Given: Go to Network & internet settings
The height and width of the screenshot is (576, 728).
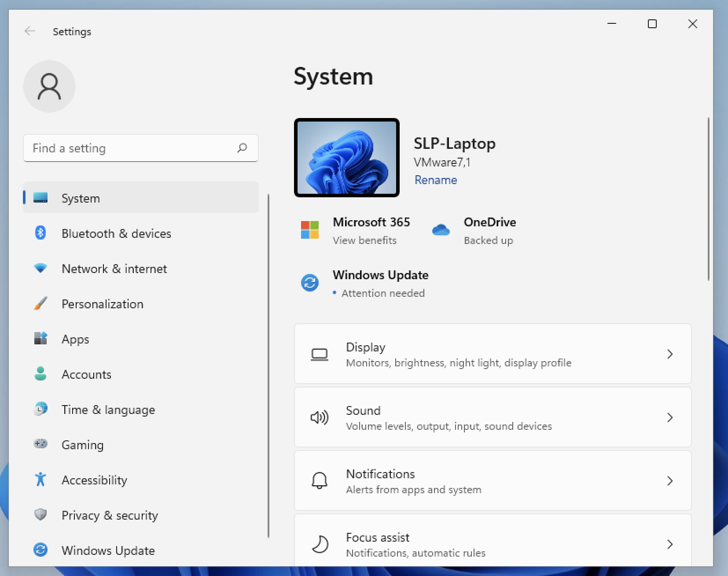Looking at the screenshot, I should [x=141, y=268].
